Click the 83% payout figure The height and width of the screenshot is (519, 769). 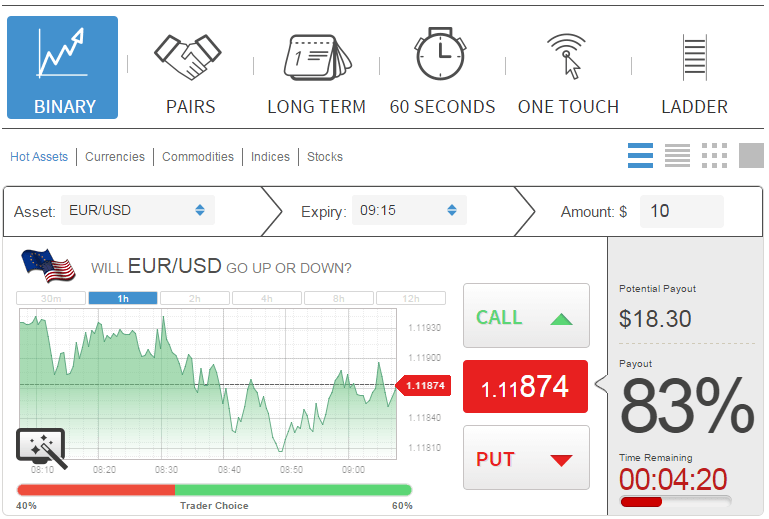coord(687,406)
